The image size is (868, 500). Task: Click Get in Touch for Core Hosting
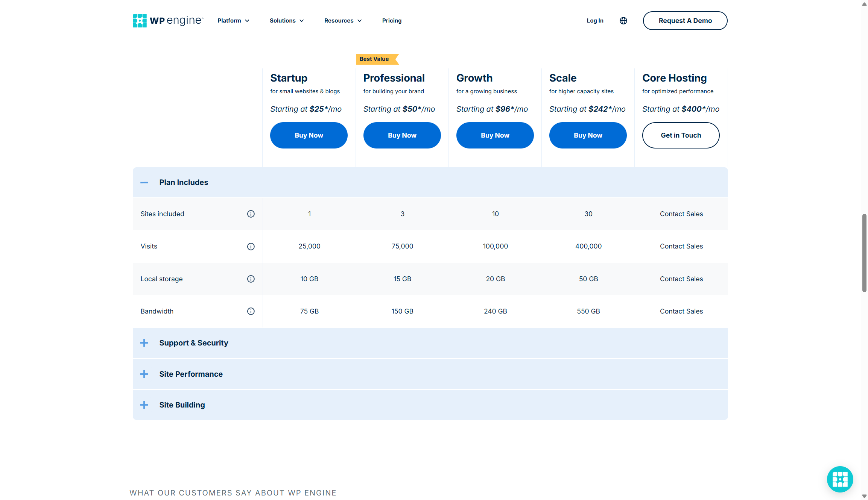click(x=681, y=135)
